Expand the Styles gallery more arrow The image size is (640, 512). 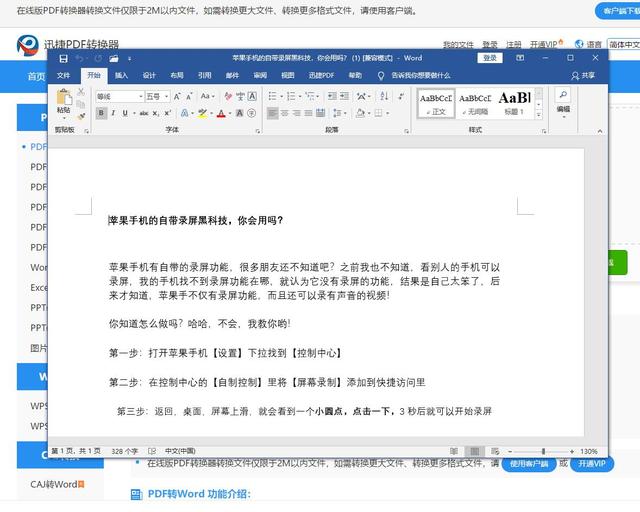coord(539,116)
